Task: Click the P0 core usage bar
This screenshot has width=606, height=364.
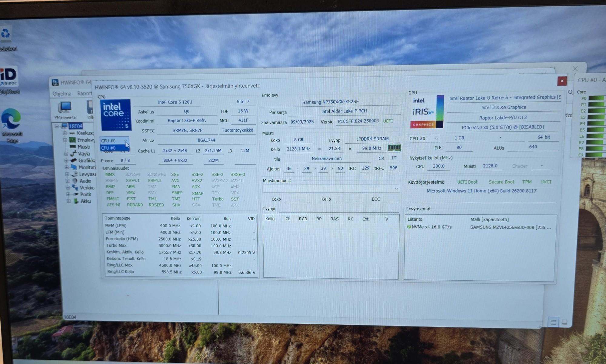Action: [x=597, y=98]
